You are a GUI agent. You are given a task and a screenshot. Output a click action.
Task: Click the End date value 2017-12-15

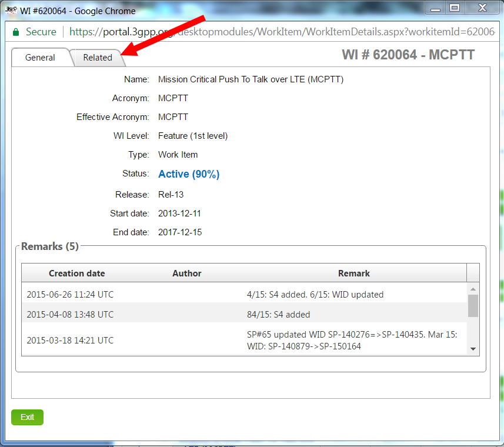(180, 232)
